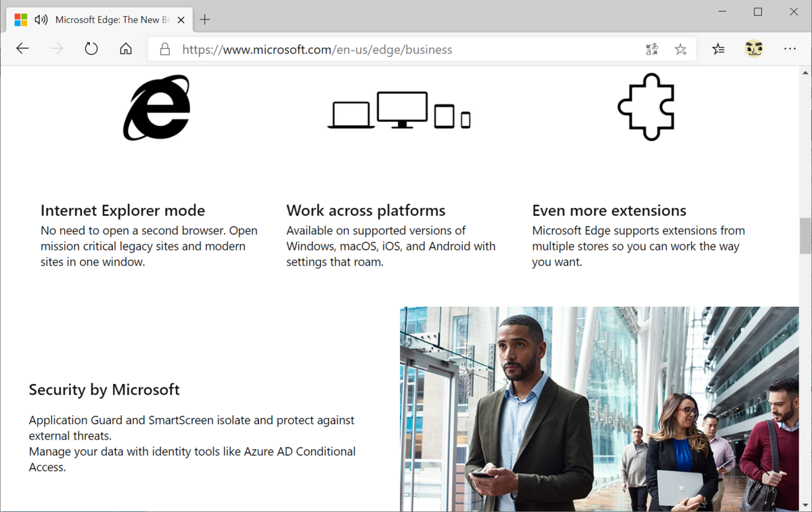
Task: Open the translate page option
Action: coord(652,49)
